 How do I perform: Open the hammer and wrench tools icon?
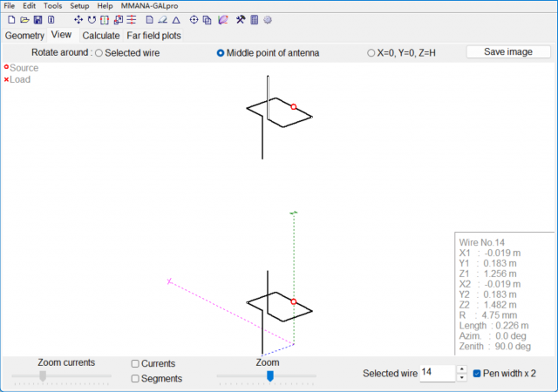[x=241, y=19]
